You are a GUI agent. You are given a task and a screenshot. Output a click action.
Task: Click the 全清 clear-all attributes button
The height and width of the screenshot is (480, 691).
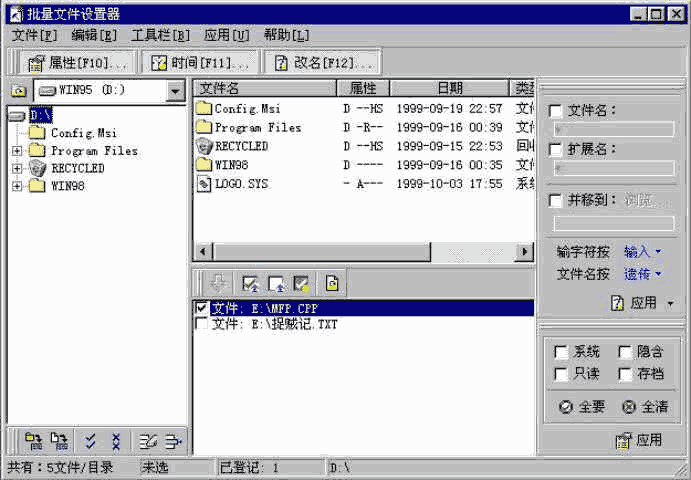click(645, 407)
